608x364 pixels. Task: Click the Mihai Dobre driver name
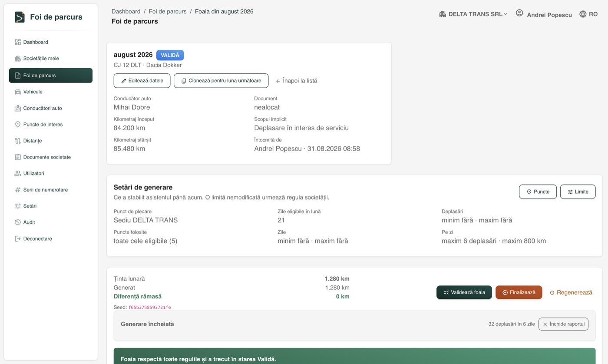pos(132,107)
